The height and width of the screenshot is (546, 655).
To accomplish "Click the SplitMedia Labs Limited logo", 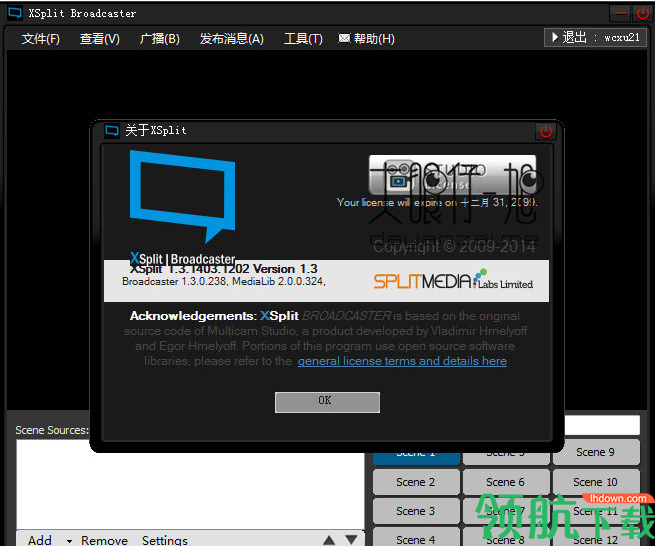I will click(x=453, y=280).
